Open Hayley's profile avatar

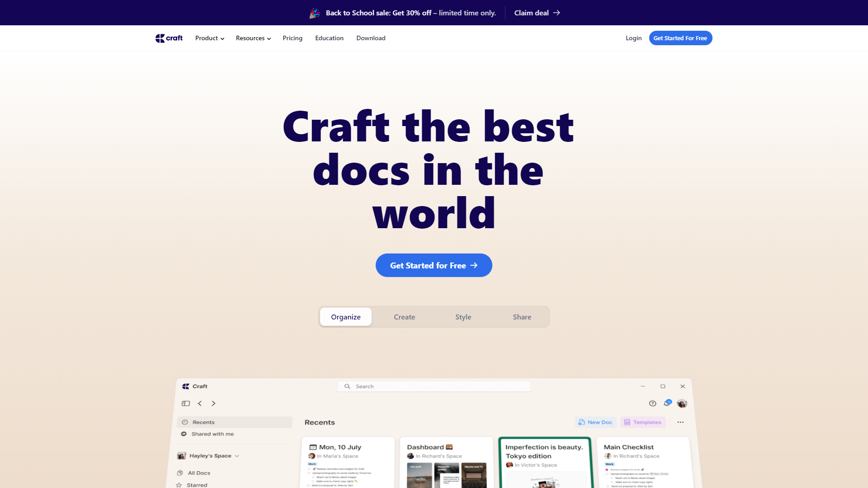point(682,403)
